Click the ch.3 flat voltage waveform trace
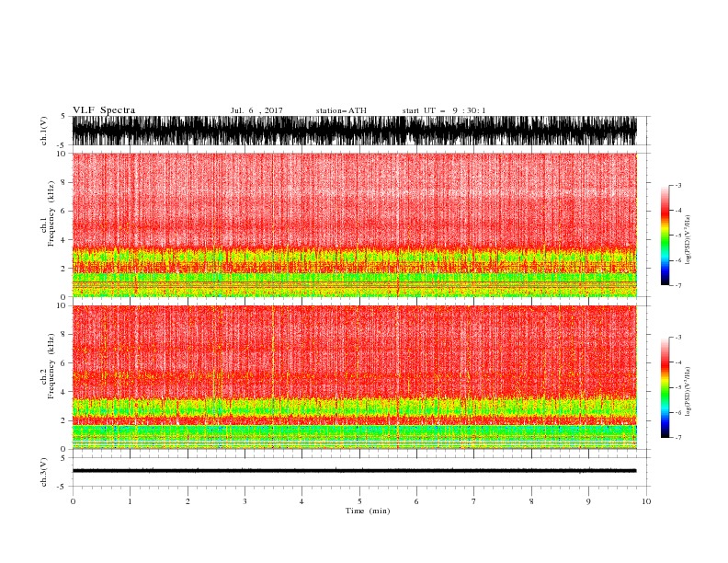Viewport: 728px width, 563px height. pos(354,471)
